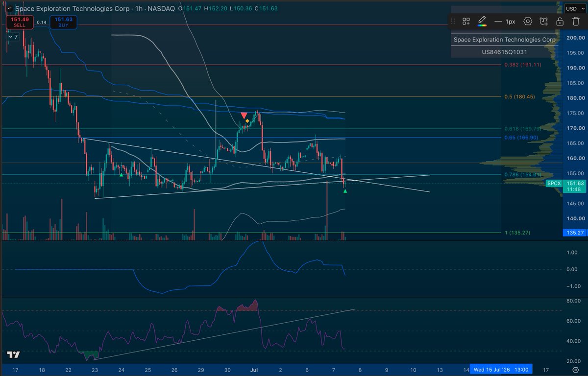Click the Space Exploration Technologies Corp chart title
588x376 pixels.
tap(73, 9)
